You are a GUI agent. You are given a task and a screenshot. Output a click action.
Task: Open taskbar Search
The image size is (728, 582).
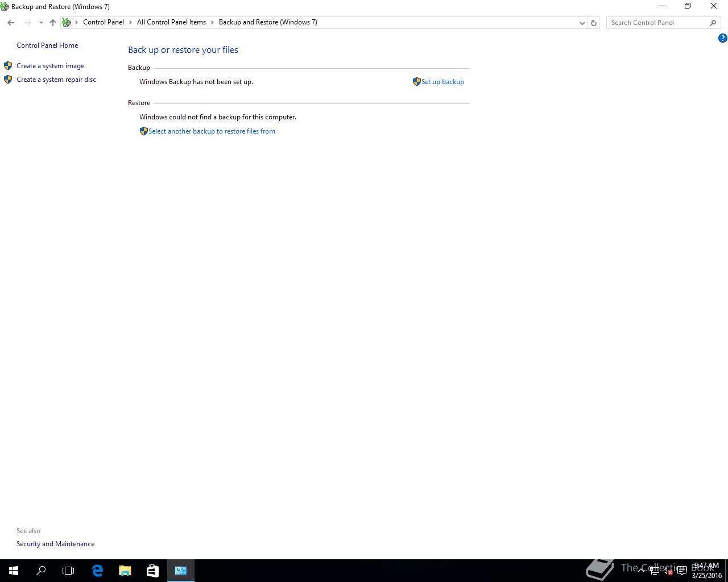tap(41, 571)
